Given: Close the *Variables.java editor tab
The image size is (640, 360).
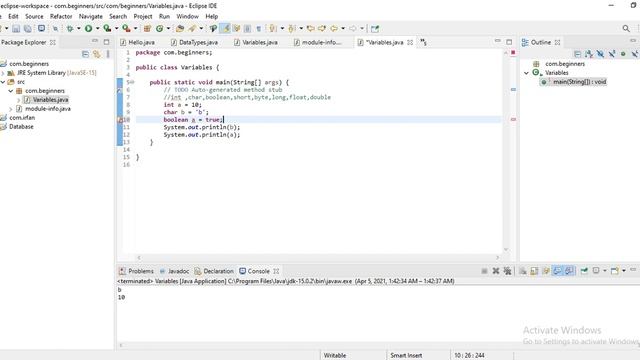Looking at the screenshot, I should (x=410, y=42).
